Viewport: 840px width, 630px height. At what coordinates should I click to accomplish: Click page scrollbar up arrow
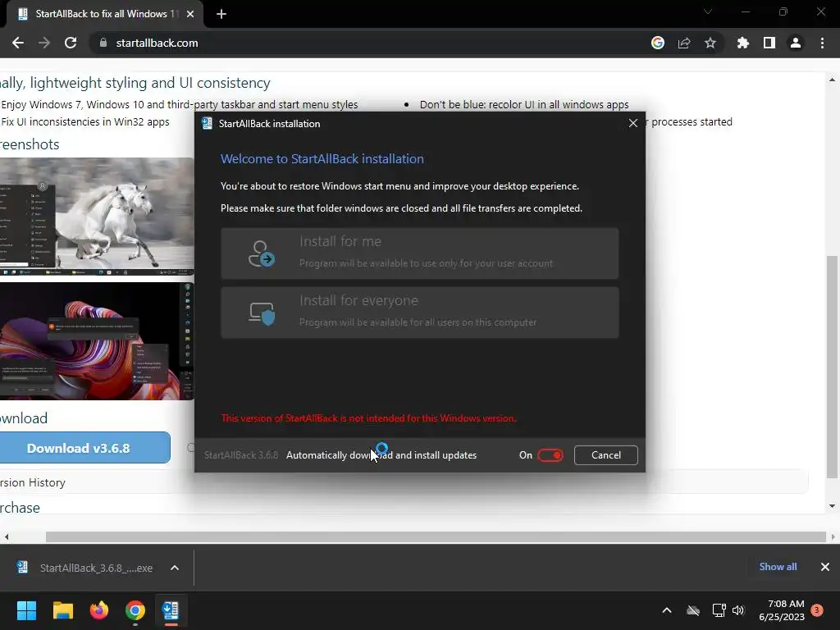tap(832, 80)
